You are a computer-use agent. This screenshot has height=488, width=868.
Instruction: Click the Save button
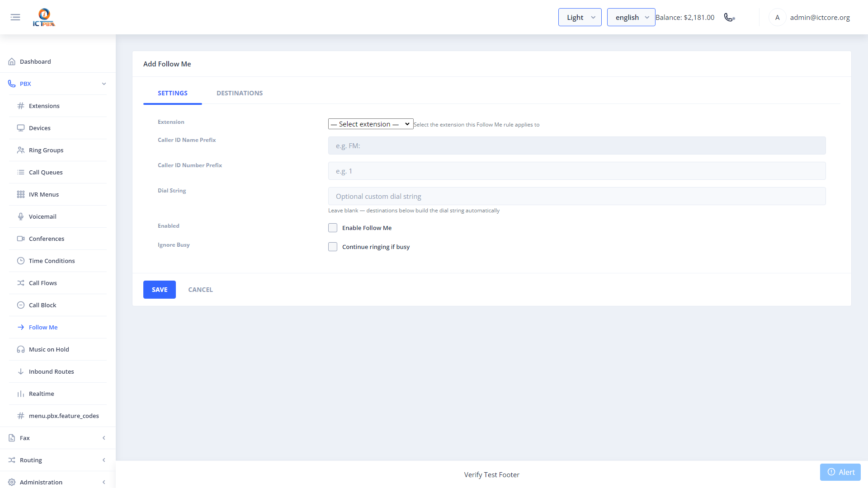click(x=160, y=290)
